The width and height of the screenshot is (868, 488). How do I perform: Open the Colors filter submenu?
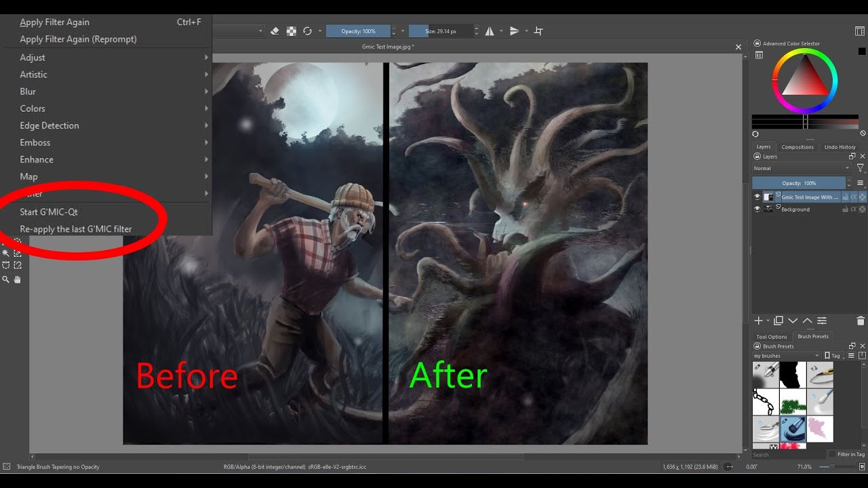coord(107,108)
